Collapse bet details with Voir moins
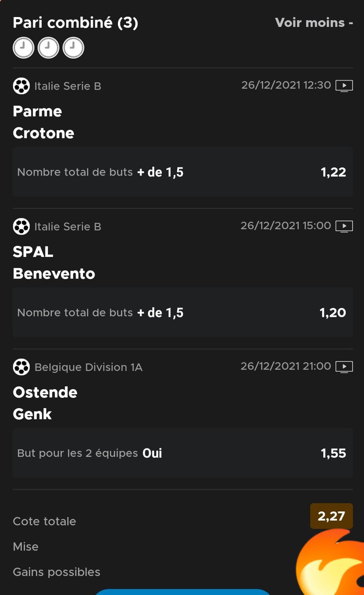Image resolution: width=364 pixels, height=595 pixels. [x=314, y=23]
